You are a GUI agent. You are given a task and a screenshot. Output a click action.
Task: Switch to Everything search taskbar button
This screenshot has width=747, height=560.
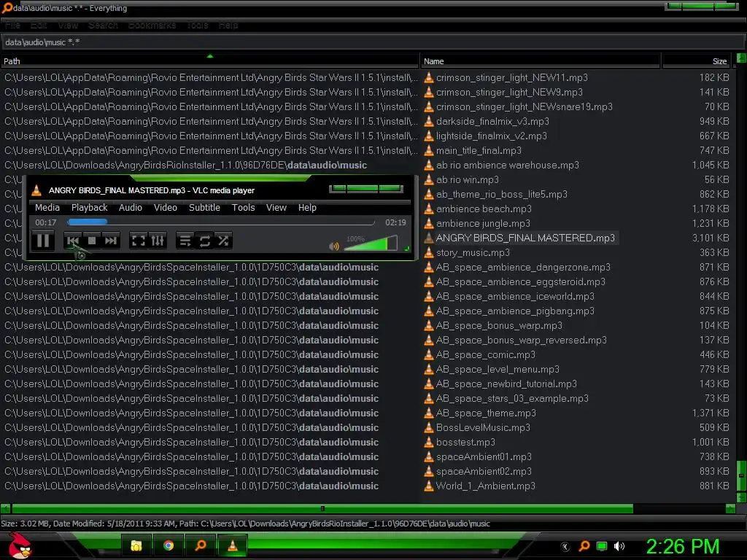pyautogui.click(x=201, y=545)
